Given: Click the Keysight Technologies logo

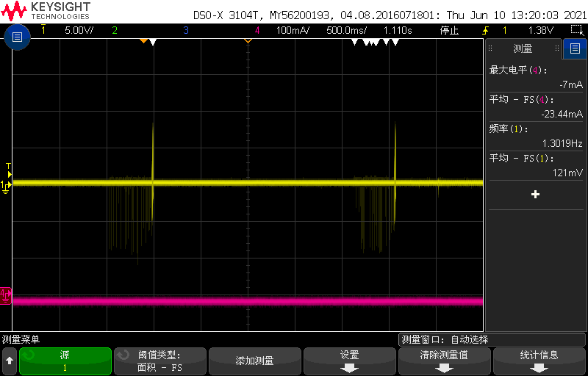Looking at the screenshot, I should 46,10.
